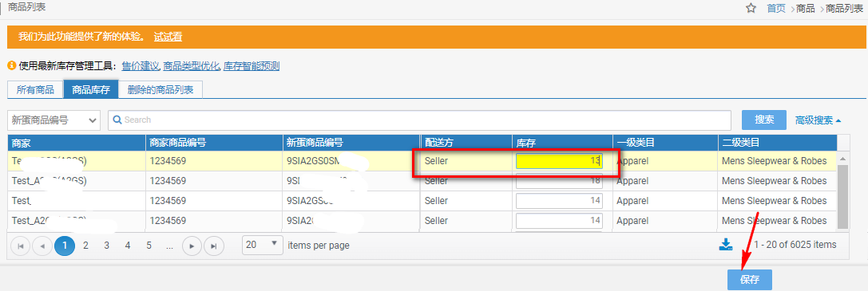Image resolution: width=868 pixels, height=291 pixels.
Task: Click the 搜索 search button
Action: pyautogui.click(x=764, y=120)
